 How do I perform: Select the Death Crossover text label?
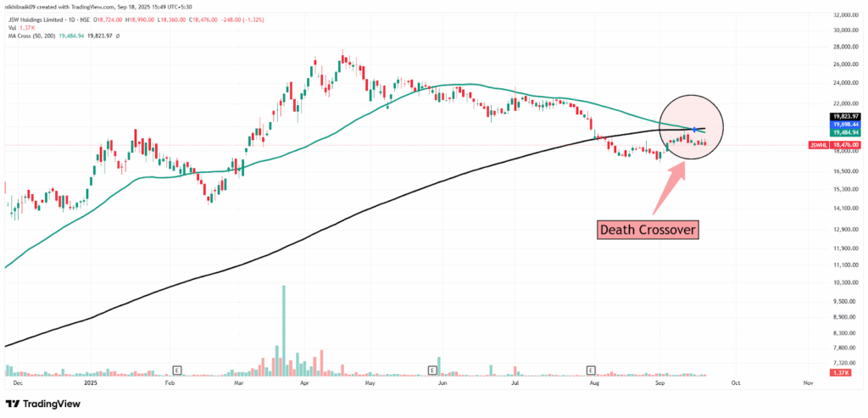pos(642,230)
